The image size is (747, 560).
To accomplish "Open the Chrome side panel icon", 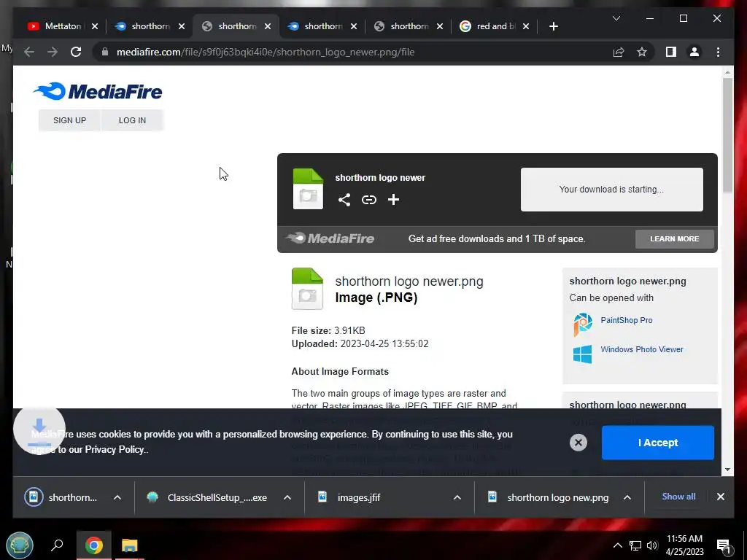I will coord(671,52).
